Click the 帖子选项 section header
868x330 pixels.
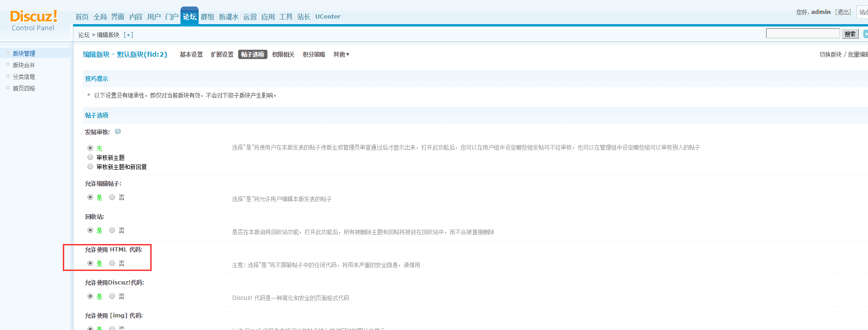click(97, 115)
